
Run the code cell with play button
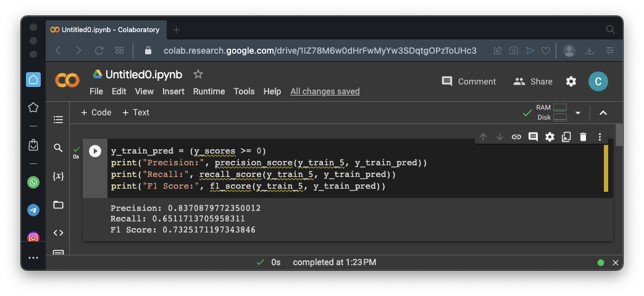pos(95,151)
